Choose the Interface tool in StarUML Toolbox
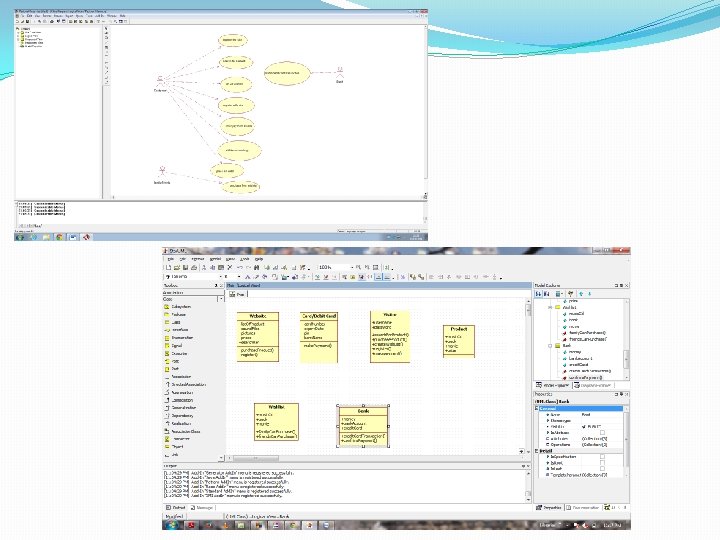The image size is (720, 540). tap(176, 330)
